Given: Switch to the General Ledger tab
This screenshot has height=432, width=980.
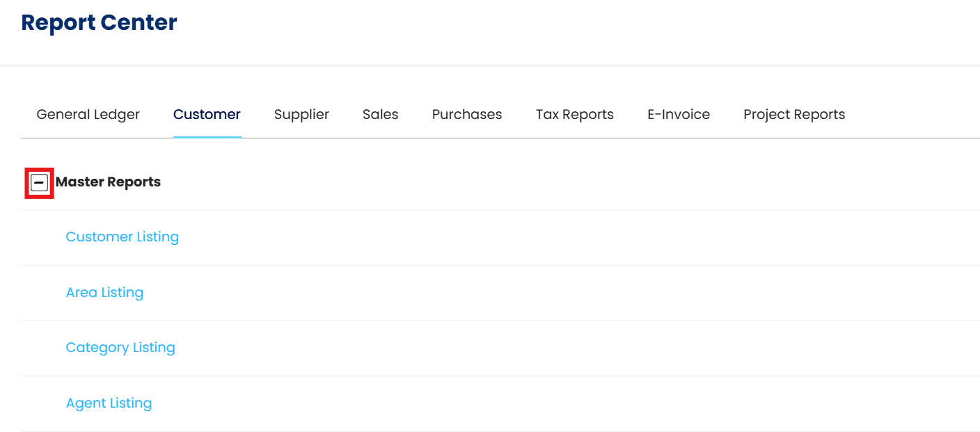Looking at the screenshot, I should tap(88, 115).
